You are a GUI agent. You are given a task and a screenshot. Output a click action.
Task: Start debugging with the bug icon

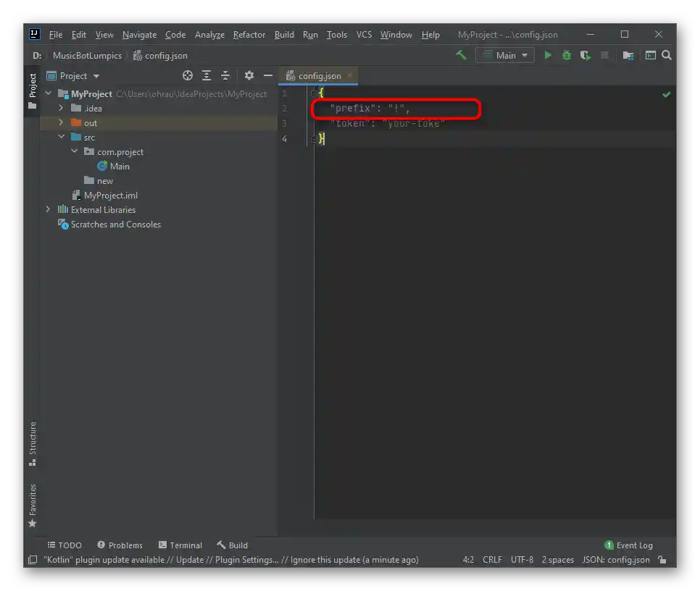click(x=567, y=55)
